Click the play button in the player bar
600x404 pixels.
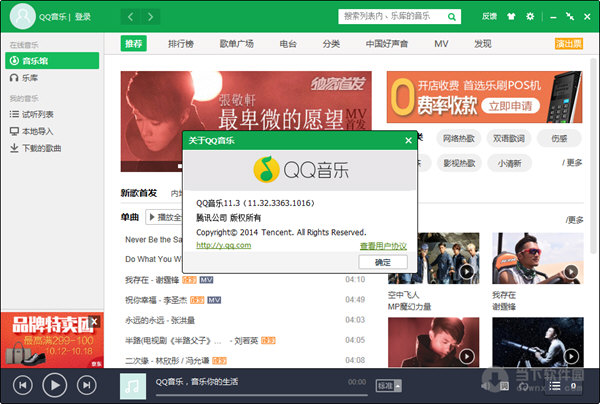point(55,385)
